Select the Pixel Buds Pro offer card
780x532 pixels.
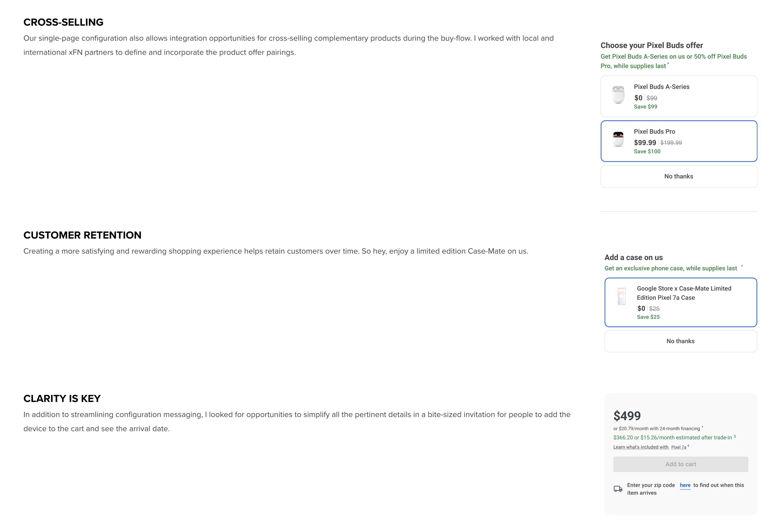click(x=679, y=141)
